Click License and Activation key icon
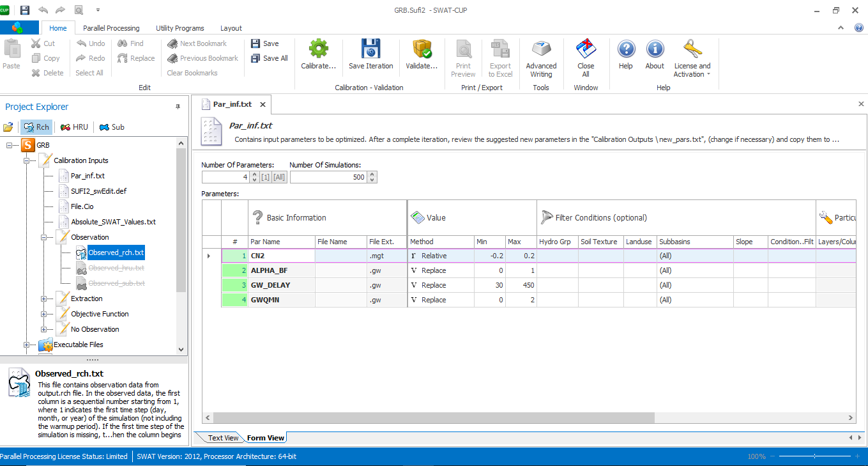 692,49
